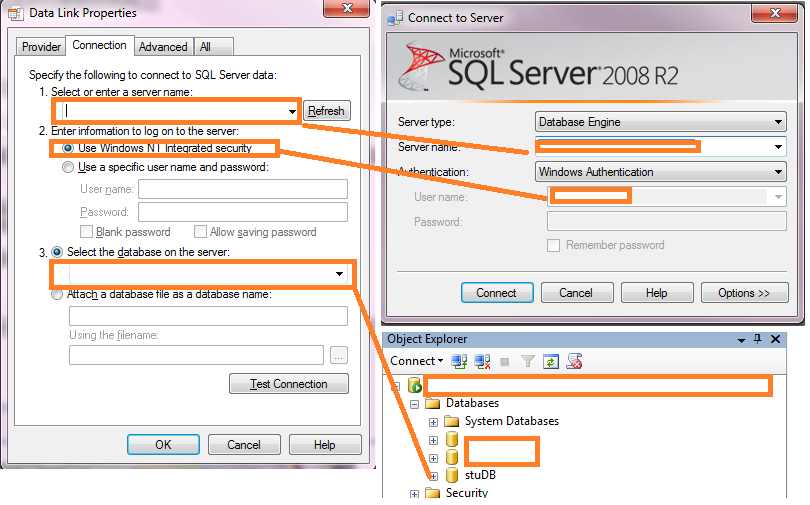810x505 pixels.
Task: Open the Authentication dropdown
Action: 778,172
